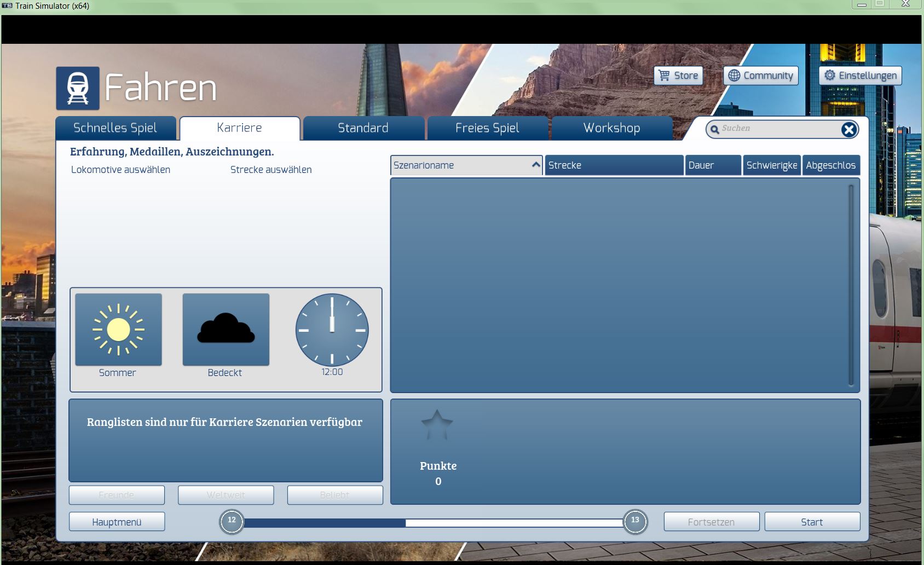Sort scenarios by Strecke column

[x=614, y=165]
